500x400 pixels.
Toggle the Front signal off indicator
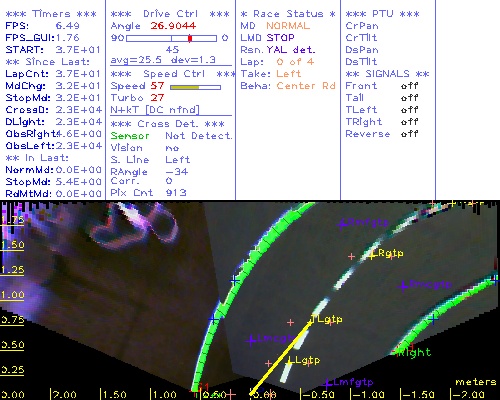409,86
